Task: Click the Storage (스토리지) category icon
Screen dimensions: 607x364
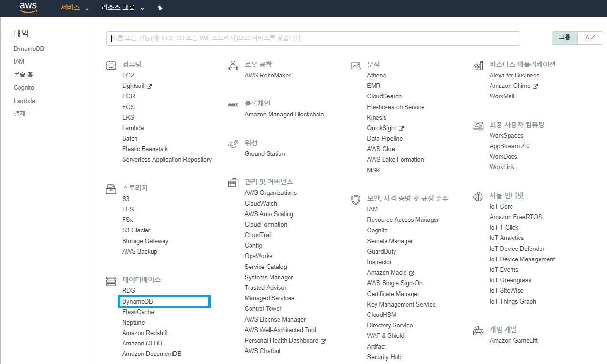Action: click(111, 189)
